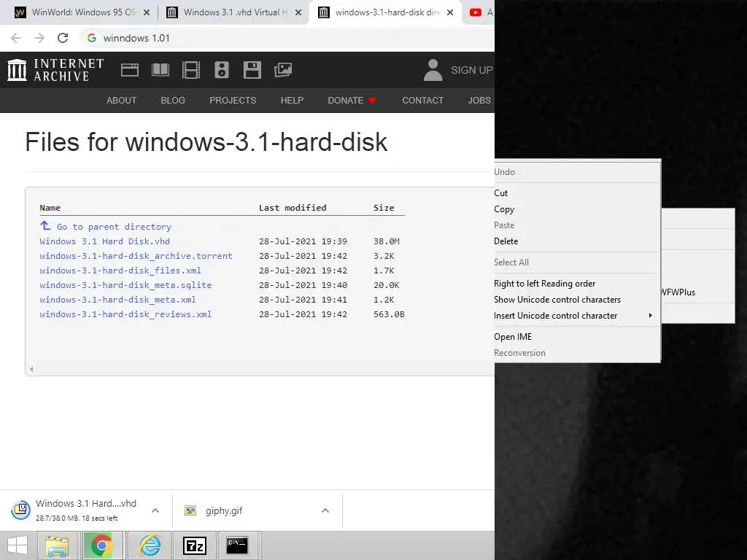This screenshot has width=747, height=560.
Task: Open the Internet Archive software floppy icon
Action: point(252,70)
